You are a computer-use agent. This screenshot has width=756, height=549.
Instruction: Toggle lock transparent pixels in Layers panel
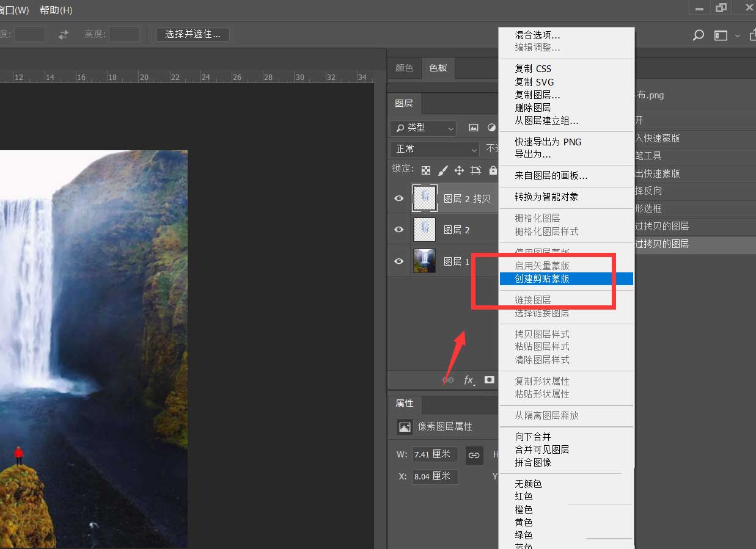coord(426,171)
